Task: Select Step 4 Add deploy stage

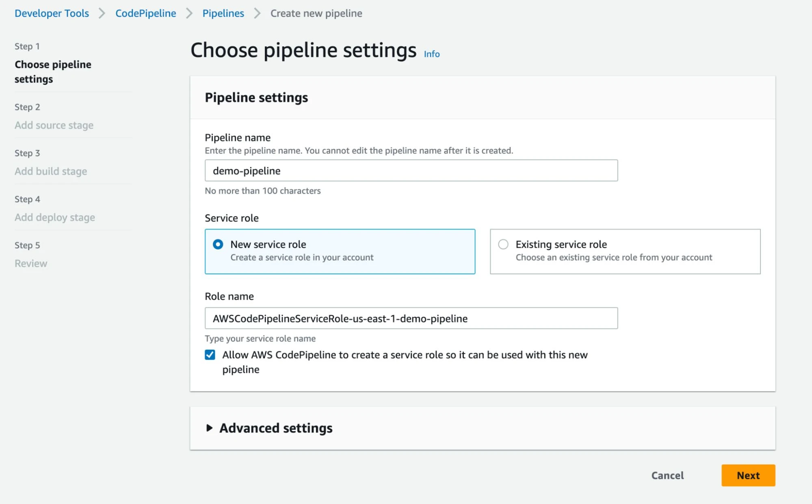Action: point(54,217)
